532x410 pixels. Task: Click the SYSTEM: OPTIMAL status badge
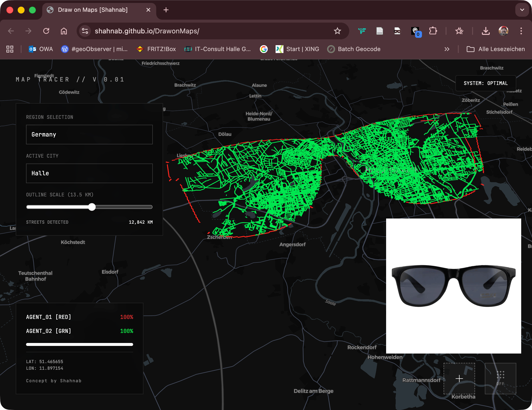click(486, 83)
